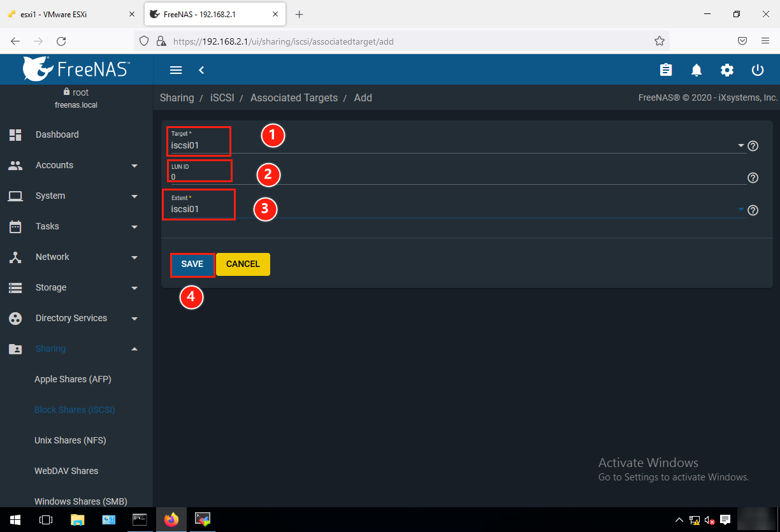This screenshot has height=532, width=780.
Task: Click the Target field value iscsi01
Action: pos(185,145)
